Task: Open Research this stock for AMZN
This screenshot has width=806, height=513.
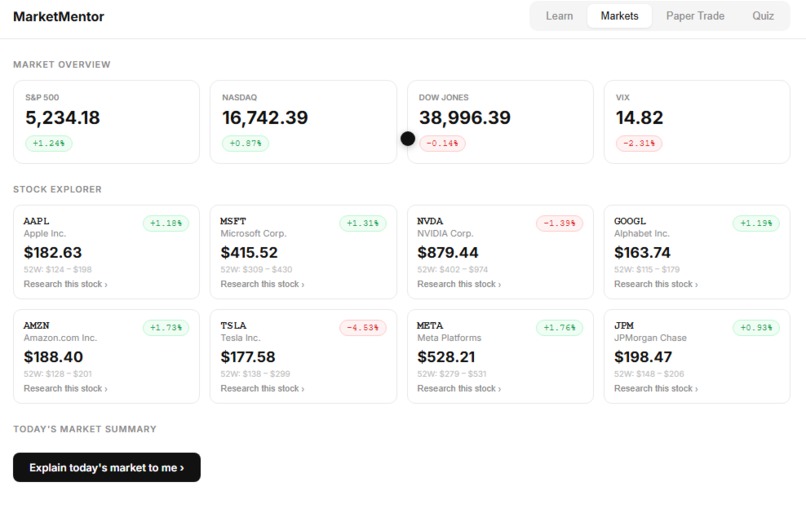Action: tap(65, 389)
